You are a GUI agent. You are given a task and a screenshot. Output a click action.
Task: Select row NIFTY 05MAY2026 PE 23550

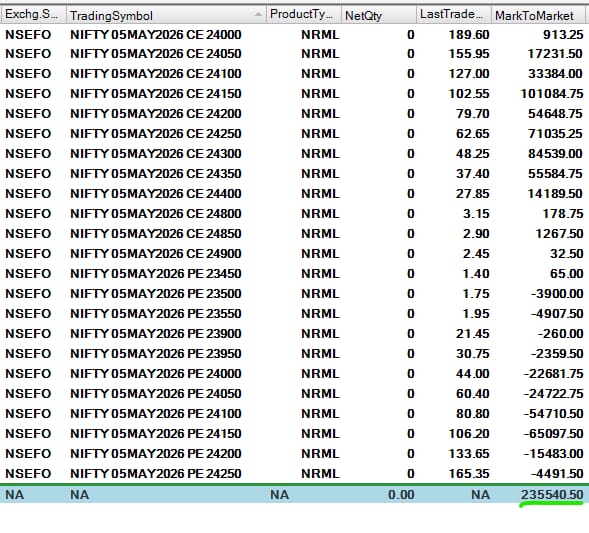294,314
